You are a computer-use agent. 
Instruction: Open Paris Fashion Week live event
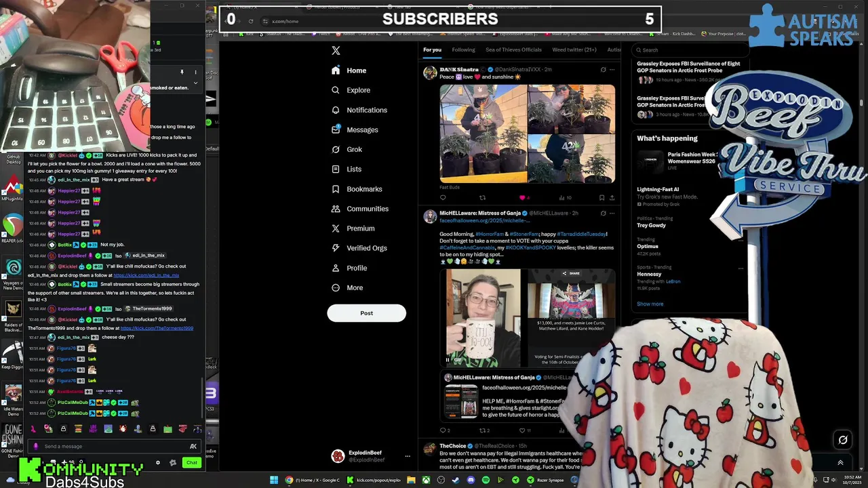[678, 161]
